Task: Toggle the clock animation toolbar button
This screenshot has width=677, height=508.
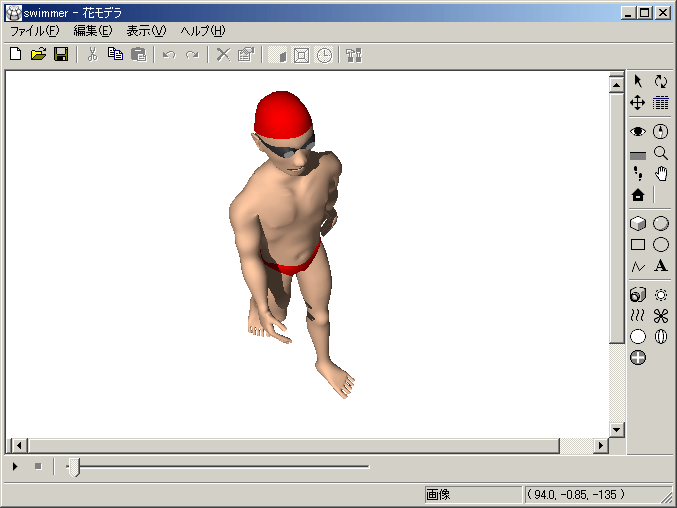Action: 324,55
